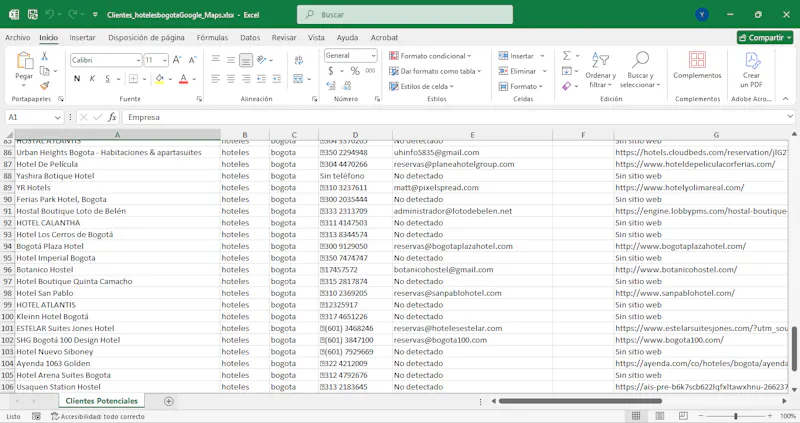Viewport: 800px width, 423px height.
Task: Click the Copy format paintbrush icon
Action: [x=44, y=85]
